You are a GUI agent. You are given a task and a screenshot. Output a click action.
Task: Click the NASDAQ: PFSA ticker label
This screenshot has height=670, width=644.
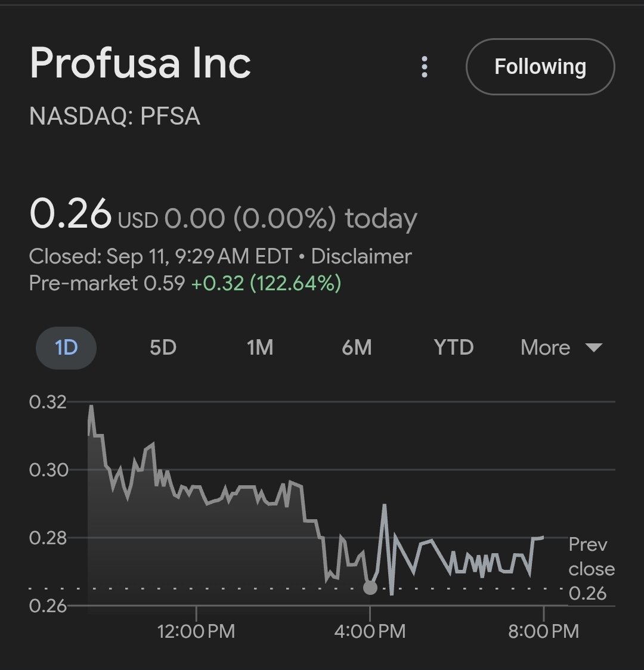[114, 116]
